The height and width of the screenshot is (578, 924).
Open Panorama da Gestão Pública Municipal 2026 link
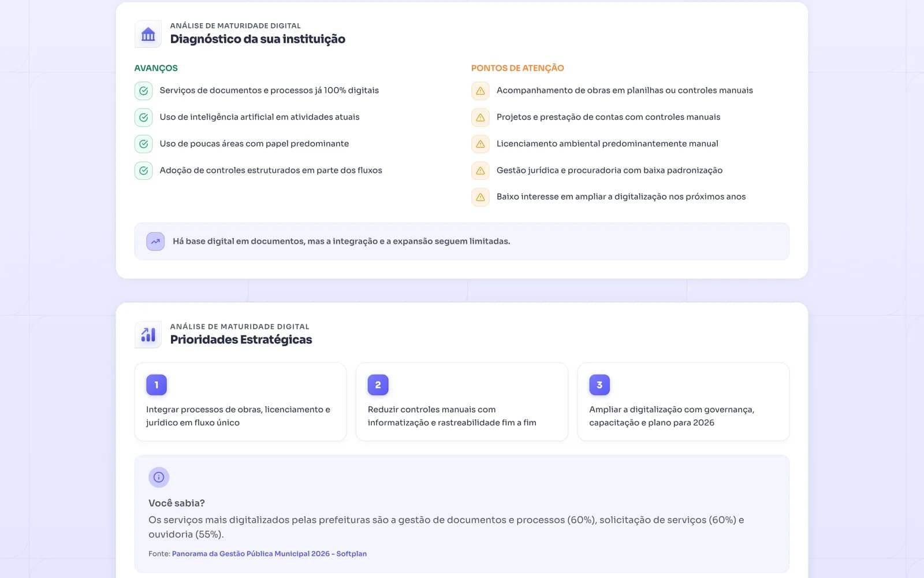pos(269,554)
